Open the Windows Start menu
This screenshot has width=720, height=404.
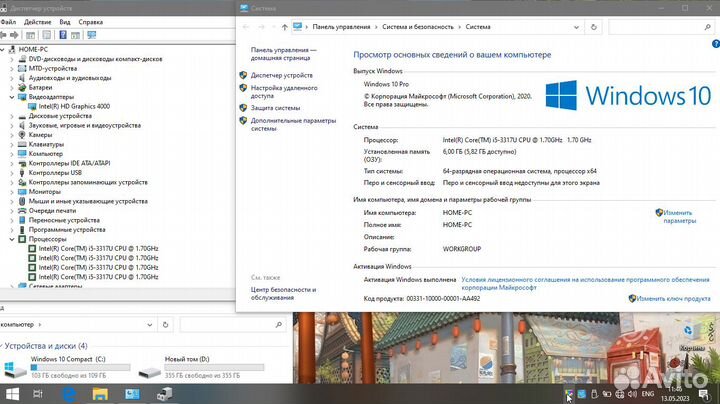click(x=12, y=394)
